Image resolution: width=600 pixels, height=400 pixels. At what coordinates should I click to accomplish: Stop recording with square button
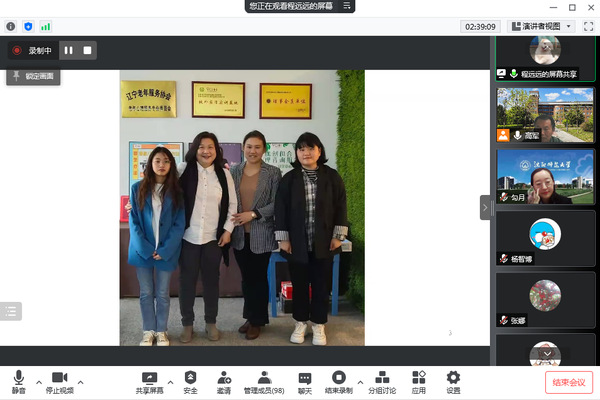(87, 50)
